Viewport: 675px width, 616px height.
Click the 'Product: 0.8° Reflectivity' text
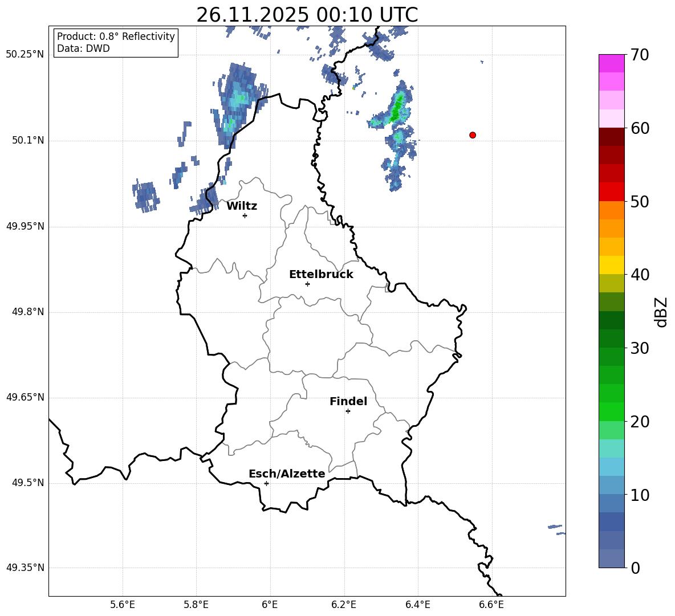click(x=116, y=36)
